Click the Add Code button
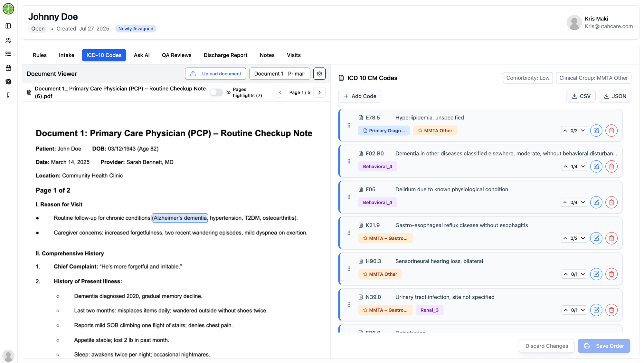Image resolution: width=644 pixels, height=363 pixels. [360, 96]
